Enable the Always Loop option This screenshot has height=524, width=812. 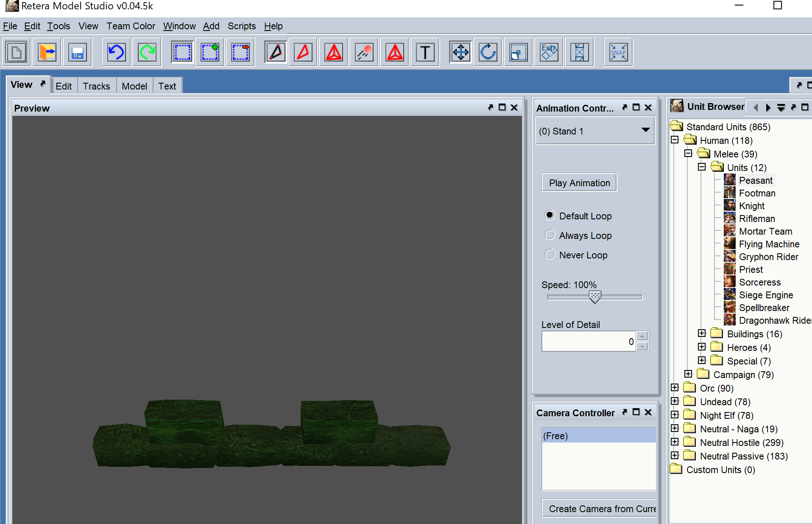(550, 235)
